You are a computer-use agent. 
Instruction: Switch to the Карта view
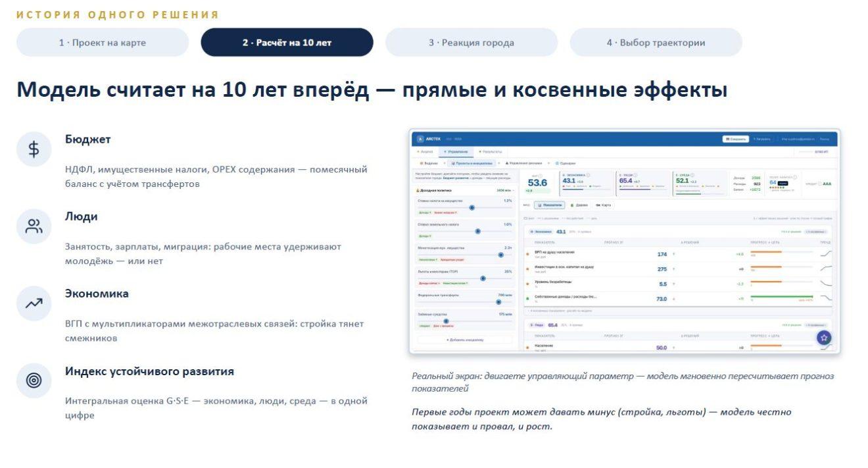(604, 205)
